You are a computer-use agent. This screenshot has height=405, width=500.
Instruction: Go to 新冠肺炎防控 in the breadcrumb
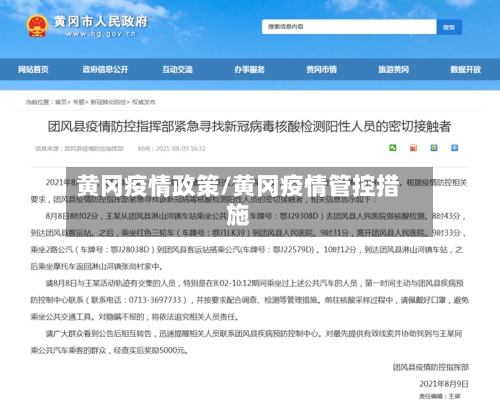pyautogui.click(x=108, y=102)
